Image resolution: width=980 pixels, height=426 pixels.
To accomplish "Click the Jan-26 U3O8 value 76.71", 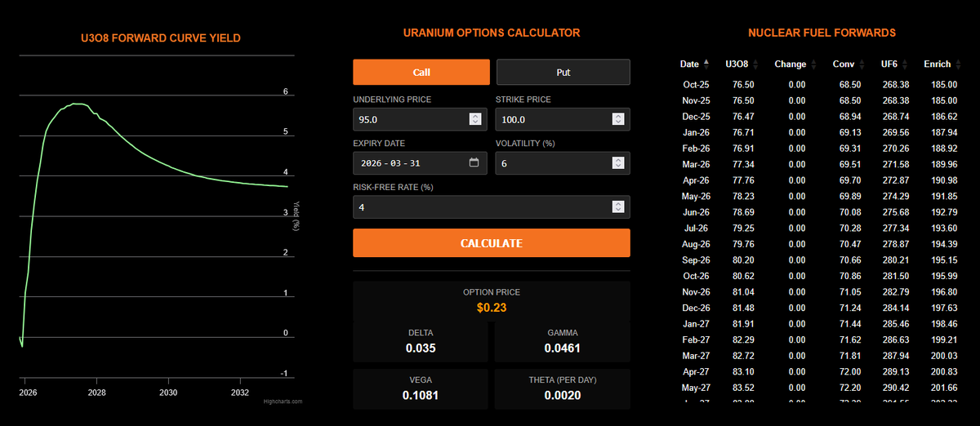I will point(740,133).
